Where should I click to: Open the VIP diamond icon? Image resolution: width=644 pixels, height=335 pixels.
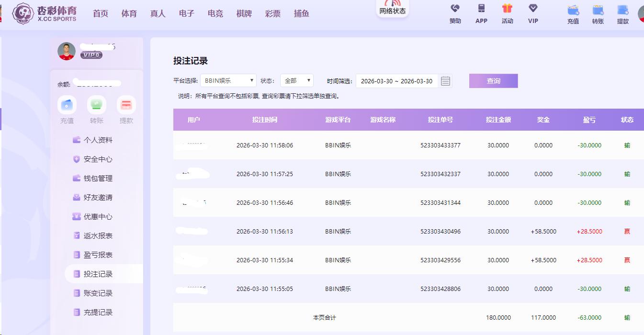(533, 8)
